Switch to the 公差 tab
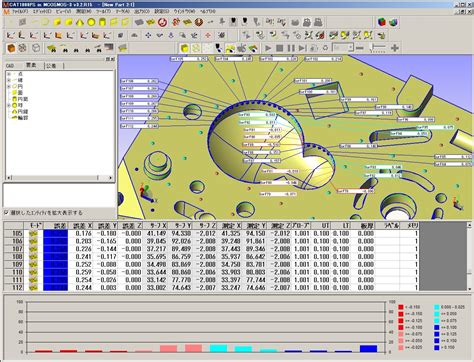Viewport: 474px width, 362px height. point(51,66)
